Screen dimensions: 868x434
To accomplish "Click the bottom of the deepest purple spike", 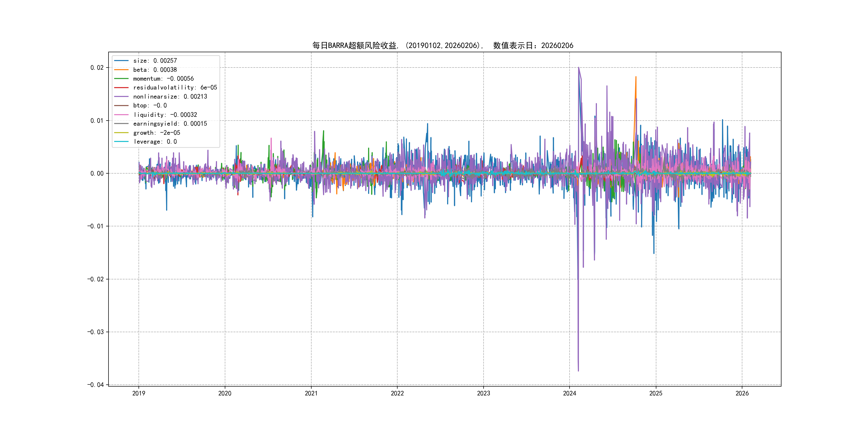I will tap(578, 371).
